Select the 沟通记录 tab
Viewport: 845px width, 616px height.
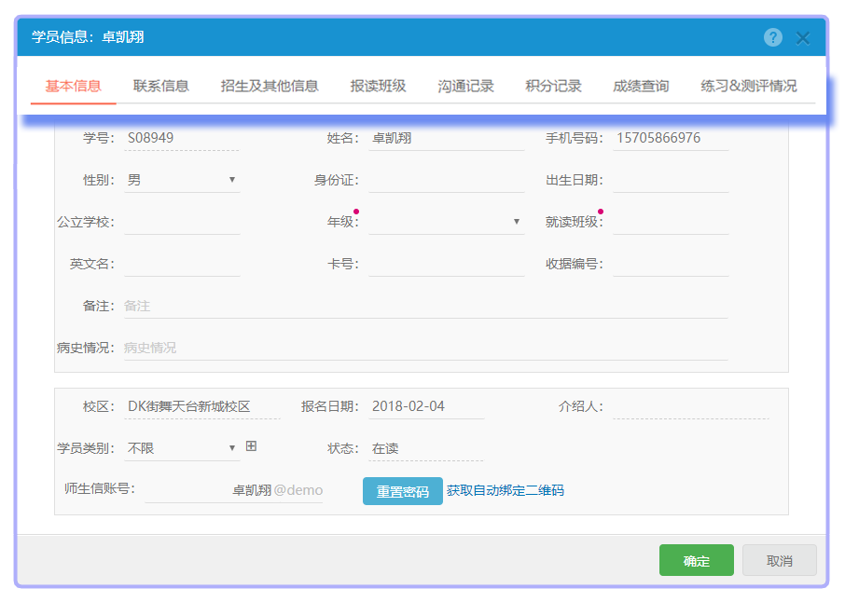pos(465,86)
